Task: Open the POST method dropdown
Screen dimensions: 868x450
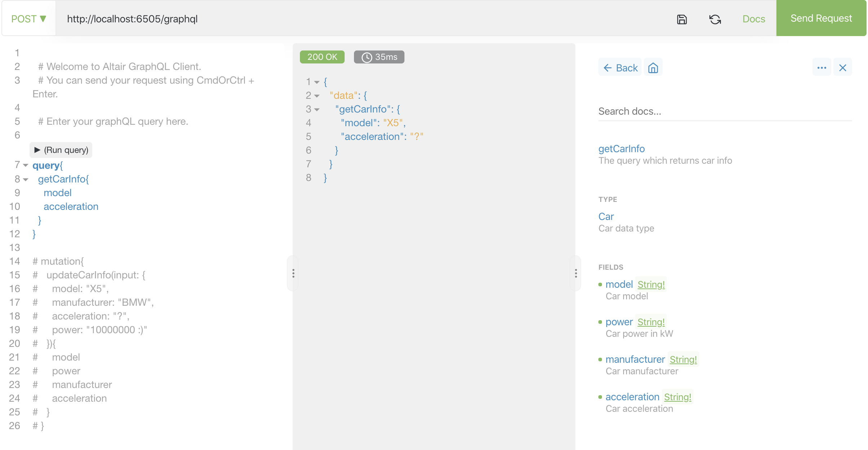Action: [29, 19]
